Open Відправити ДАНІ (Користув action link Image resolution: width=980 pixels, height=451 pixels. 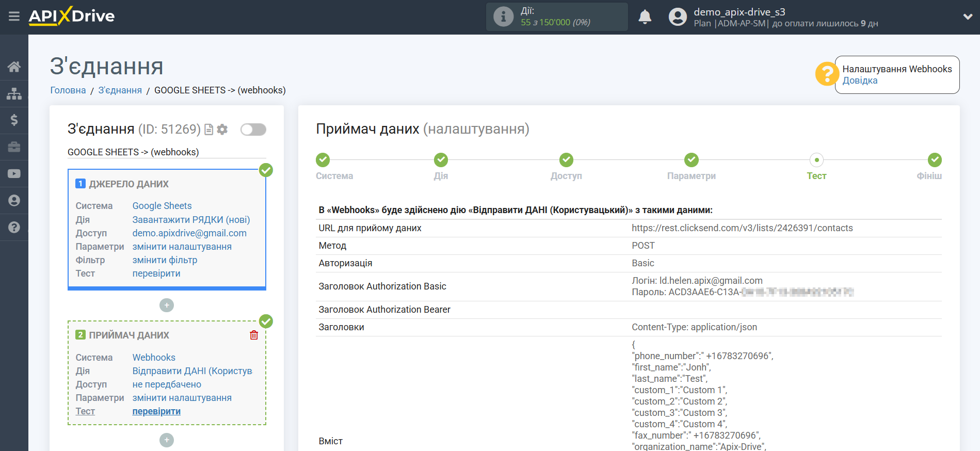click(x=192, y=371)
